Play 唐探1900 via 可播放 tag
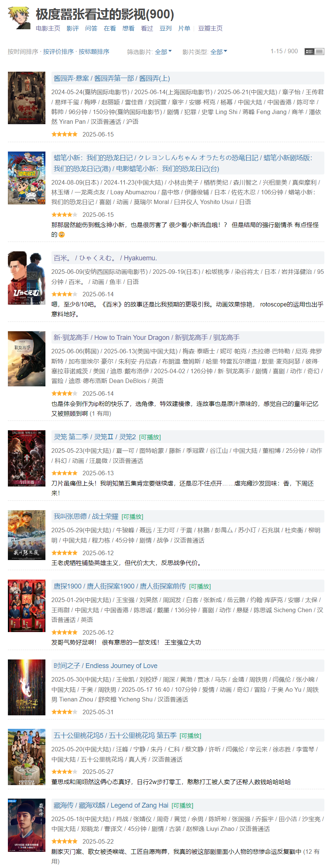336x868 pixels. click(x=200, y=587)
